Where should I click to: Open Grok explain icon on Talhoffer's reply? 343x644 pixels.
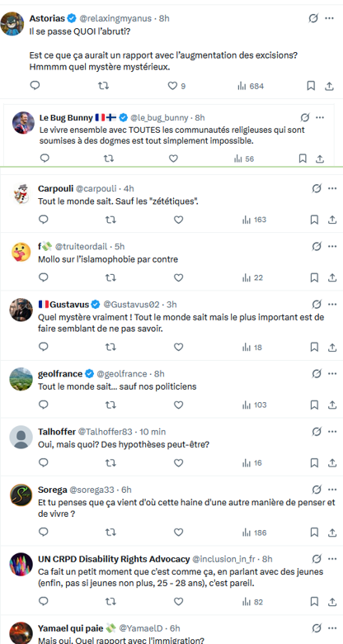[x=317, y=431]
